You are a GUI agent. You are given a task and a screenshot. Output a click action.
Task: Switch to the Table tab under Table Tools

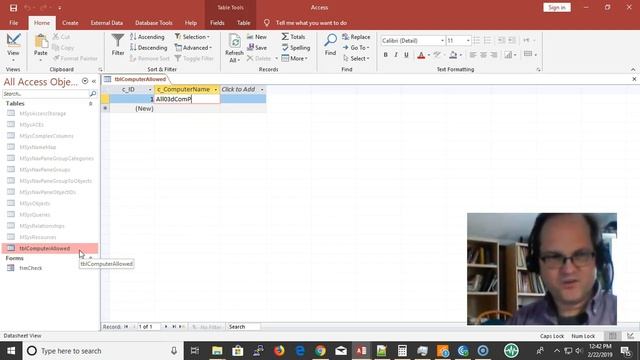coord(244,23)
